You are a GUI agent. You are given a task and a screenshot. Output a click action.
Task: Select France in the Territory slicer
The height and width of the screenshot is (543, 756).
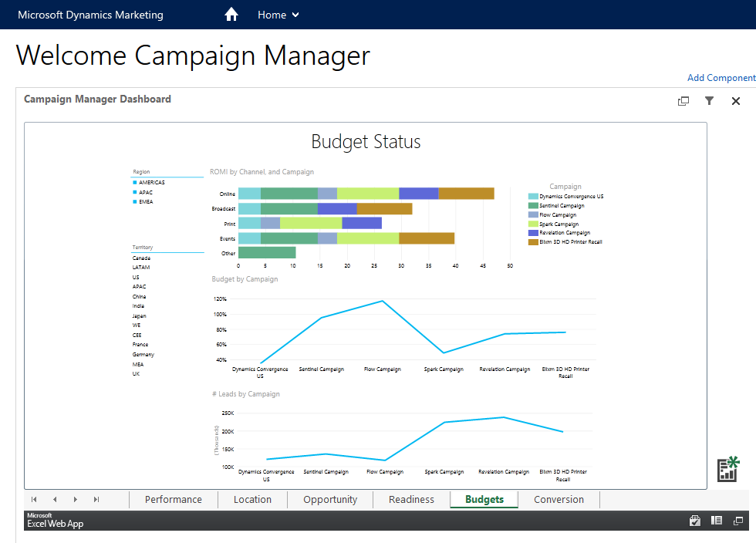[140, 345]
